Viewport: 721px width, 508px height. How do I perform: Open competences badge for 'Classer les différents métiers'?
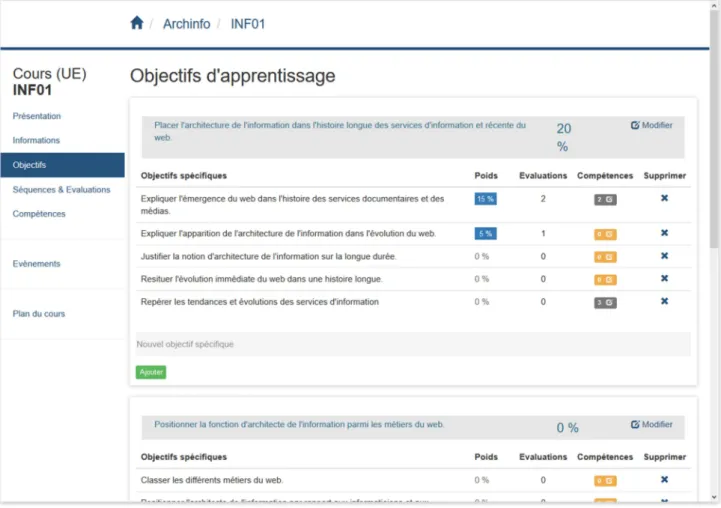coord(605,481)
